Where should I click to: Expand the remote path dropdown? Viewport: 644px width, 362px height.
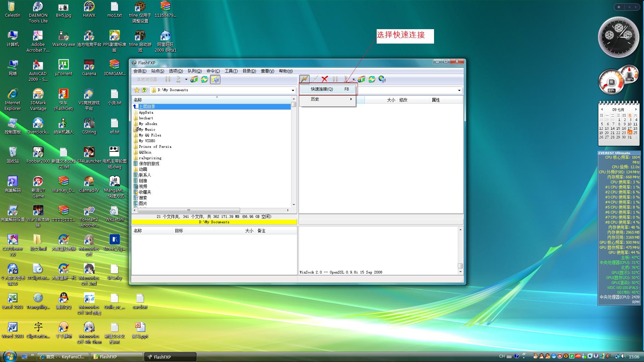(459, 90)
